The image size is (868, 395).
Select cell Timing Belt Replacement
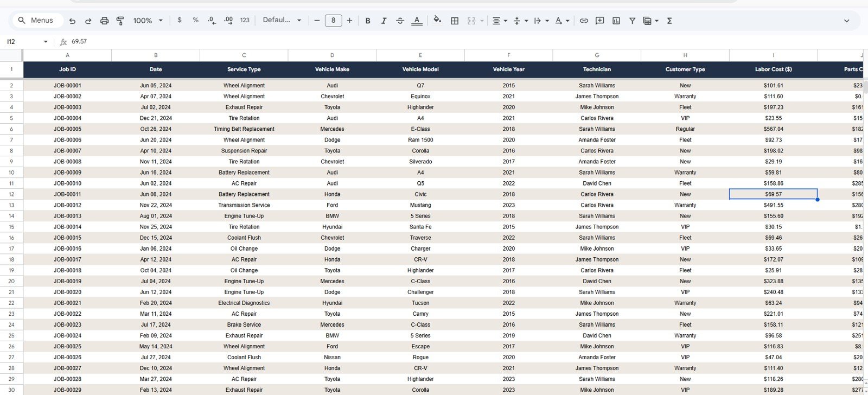244,129
